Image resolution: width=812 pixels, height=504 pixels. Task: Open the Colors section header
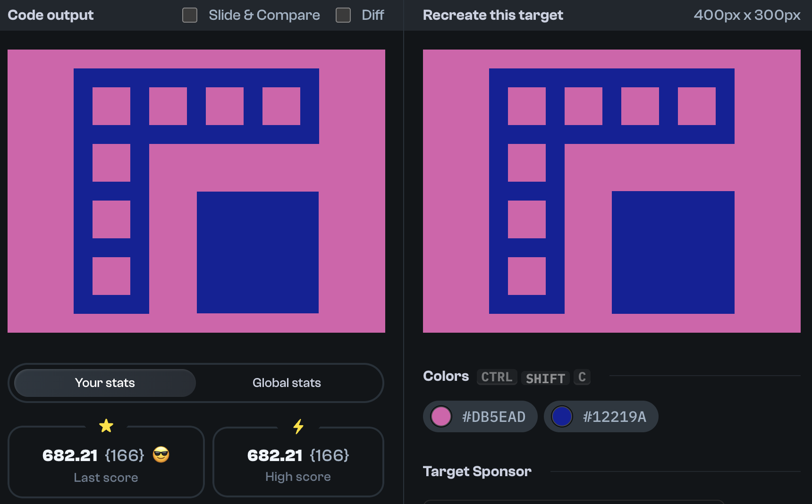coord(446,376)
